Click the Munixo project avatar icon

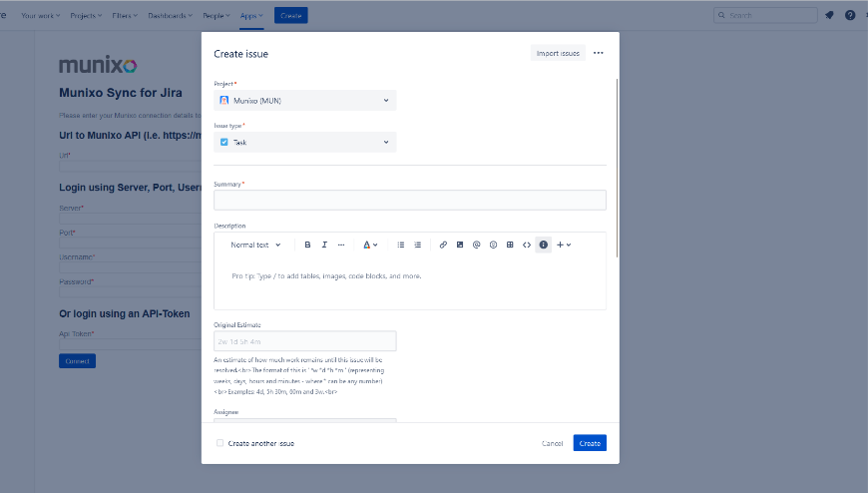click(x=224, y=100)
